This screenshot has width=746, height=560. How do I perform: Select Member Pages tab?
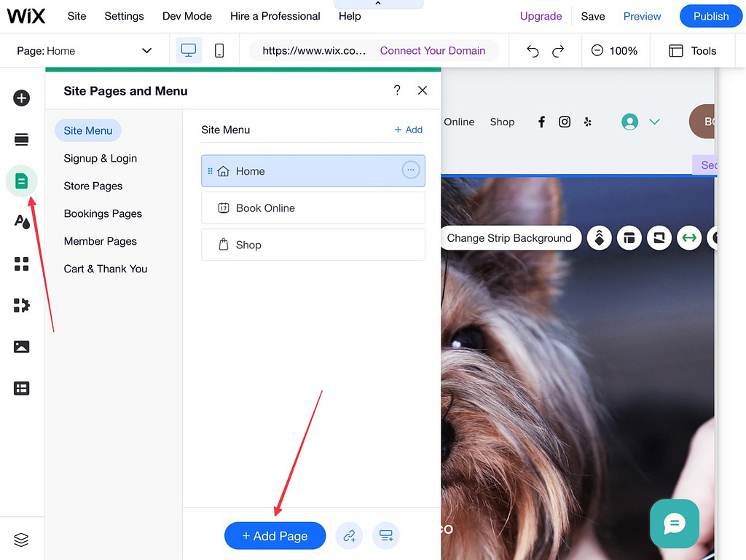point(101,241)
